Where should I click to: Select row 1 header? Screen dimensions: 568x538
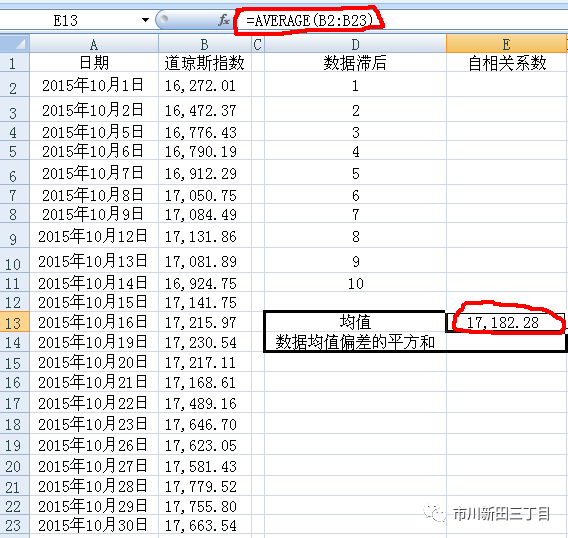click(x=14, y=63)
